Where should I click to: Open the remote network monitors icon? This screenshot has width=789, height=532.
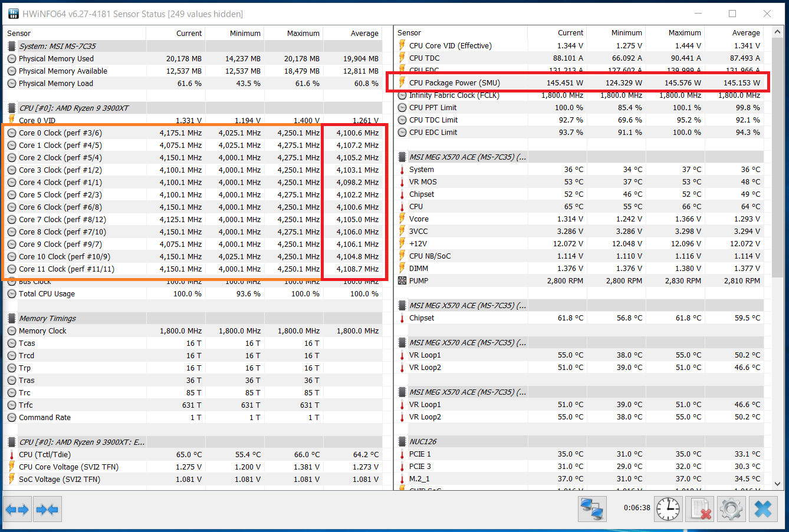(591, 509)
